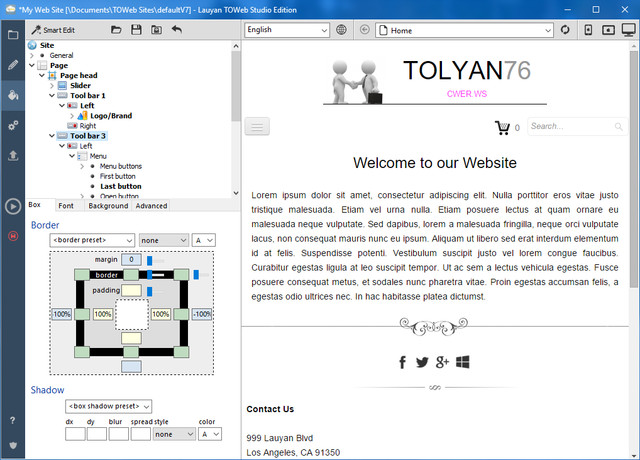Toggle the bottom border side square

click(131, 352)
